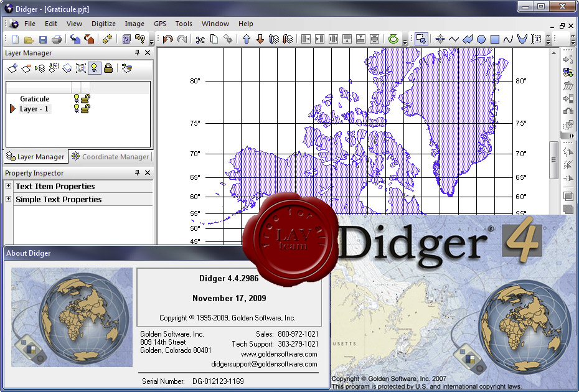The width and height of the screenshot is (579, 392).
Task: Expand Text Item Properties section
Action: tap(8, 186)
